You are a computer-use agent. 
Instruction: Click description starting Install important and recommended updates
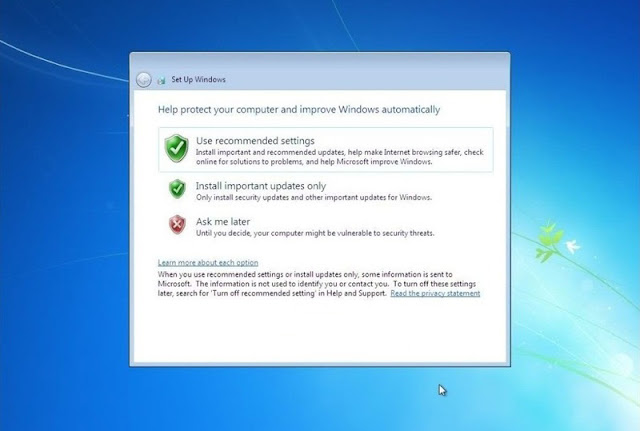coord(340,157)
